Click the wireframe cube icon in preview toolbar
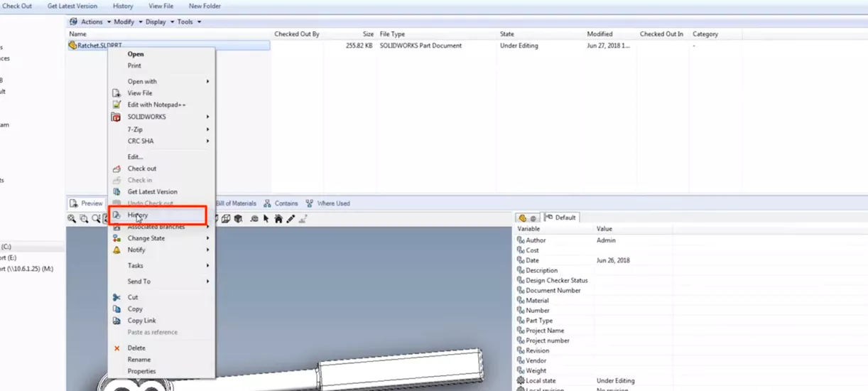Screen dimensions: 868x391 click(x=226, y=219)
